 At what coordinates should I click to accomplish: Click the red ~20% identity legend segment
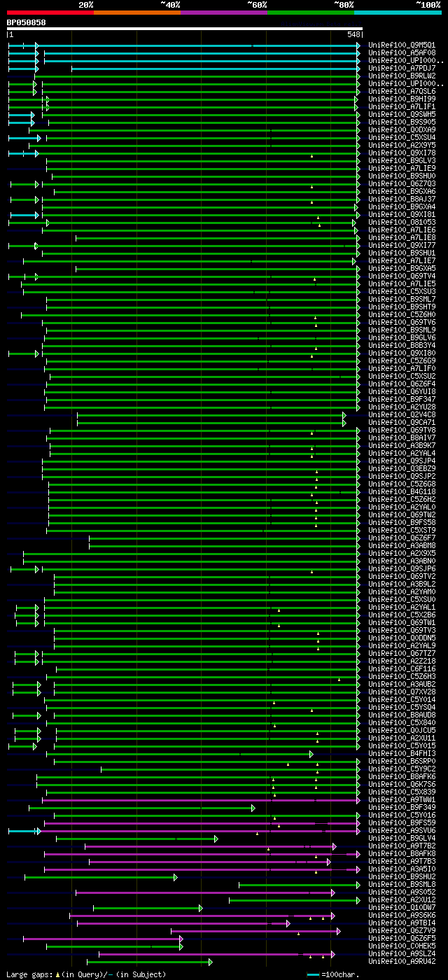[50, 12]
